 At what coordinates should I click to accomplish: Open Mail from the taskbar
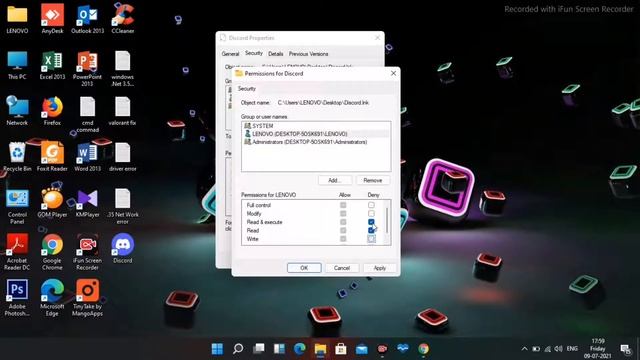(x=362, y=349)
